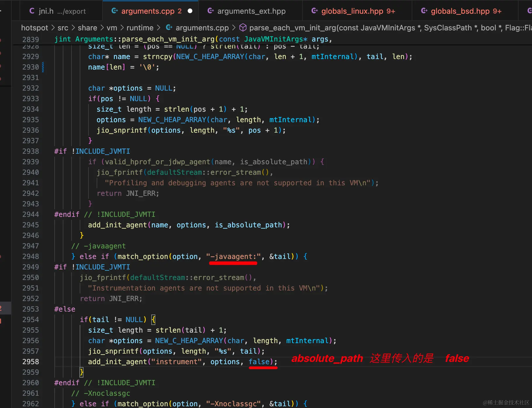Image resolution: width=532 pixels, height=408 pixels.
Task: Click the file icon on globals_linux.hpp tab
Action: tap(314, 11)
